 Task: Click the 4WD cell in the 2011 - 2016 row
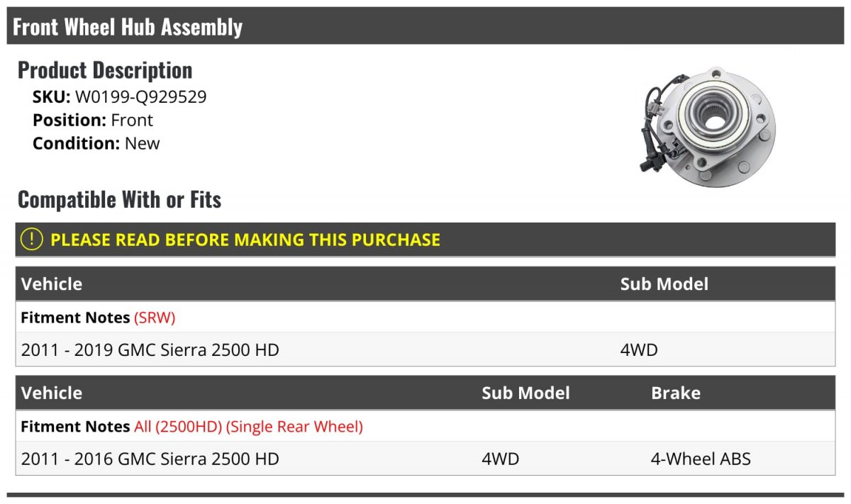(x=501, y=459)
